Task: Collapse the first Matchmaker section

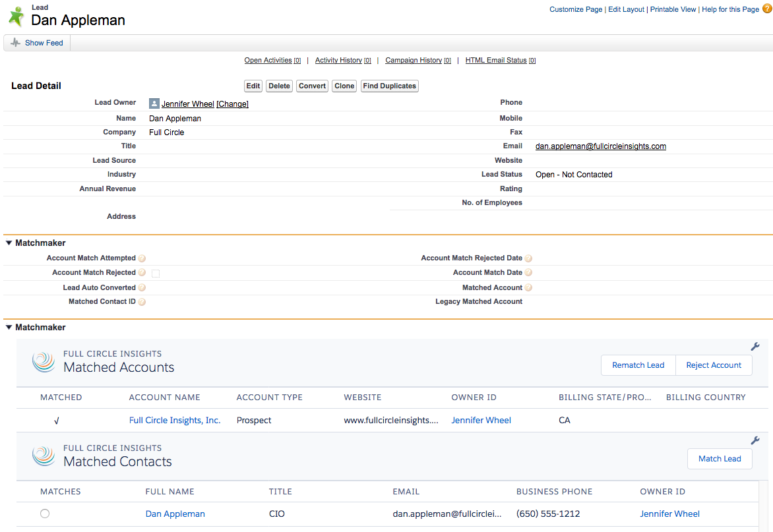Action: [x=9, y=243]
